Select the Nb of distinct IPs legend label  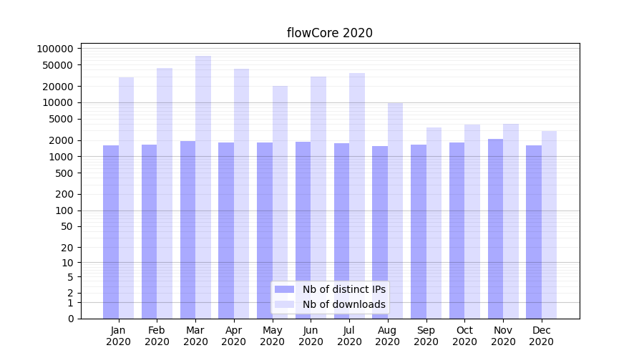[344, 289]
